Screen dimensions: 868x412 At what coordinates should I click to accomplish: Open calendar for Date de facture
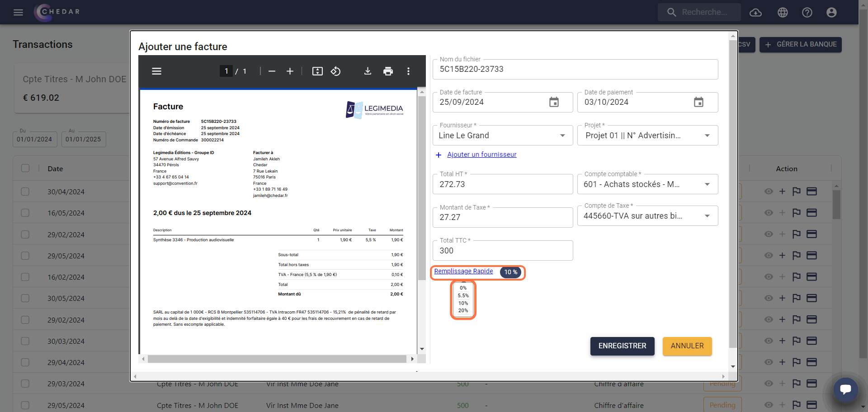554,102
